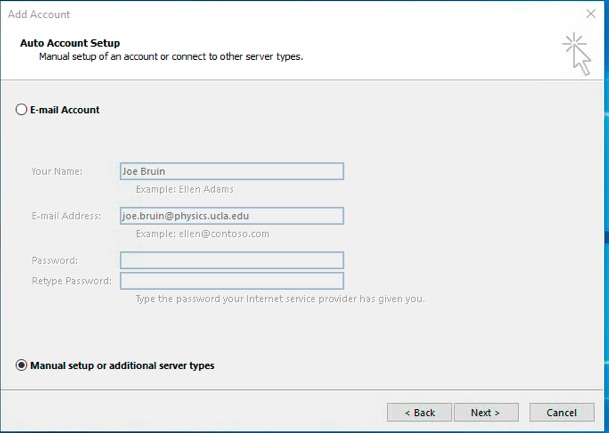The image size is (609, 433).
Task: Go to previous step with Back button
Action: (x=419, y=412)
